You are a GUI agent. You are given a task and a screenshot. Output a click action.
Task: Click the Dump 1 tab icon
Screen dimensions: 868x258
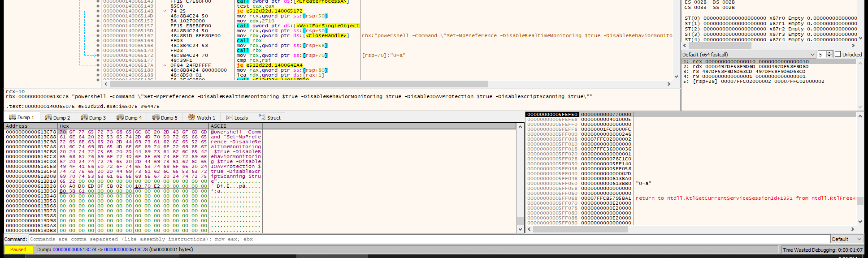[12, 117]
